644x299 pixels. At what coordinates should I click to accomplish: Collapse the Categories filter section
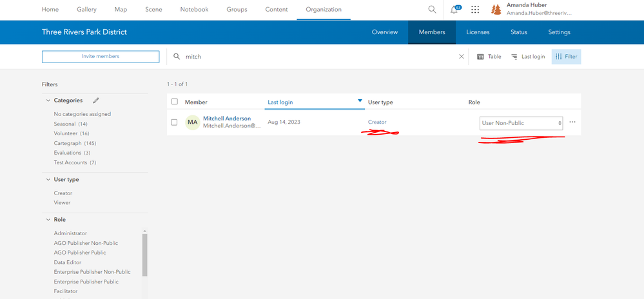(x=47, y=101)
